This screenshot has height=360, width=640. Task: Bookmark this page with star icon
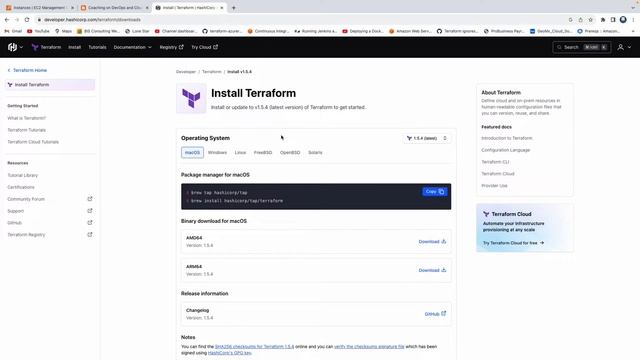591,20
